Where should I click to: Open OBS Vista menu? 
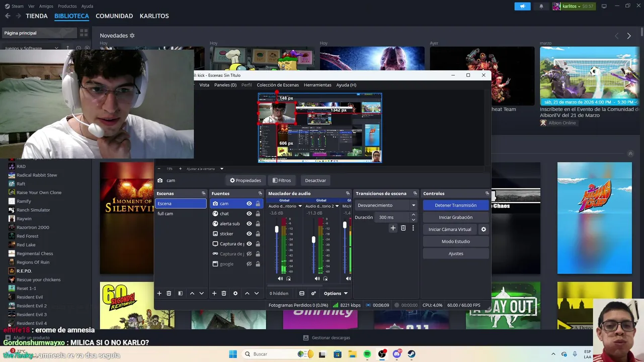click(x=204, y=85)
